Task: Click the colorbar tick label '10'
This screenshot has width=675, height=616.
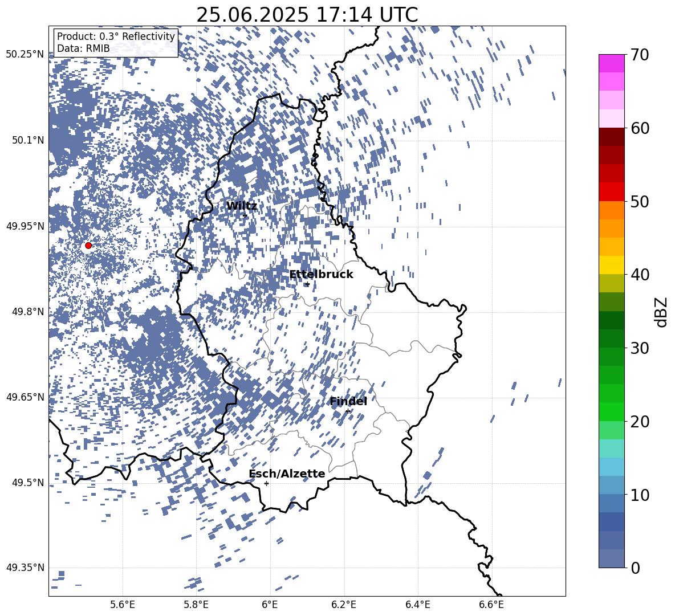Action: (x=640, y=495)
